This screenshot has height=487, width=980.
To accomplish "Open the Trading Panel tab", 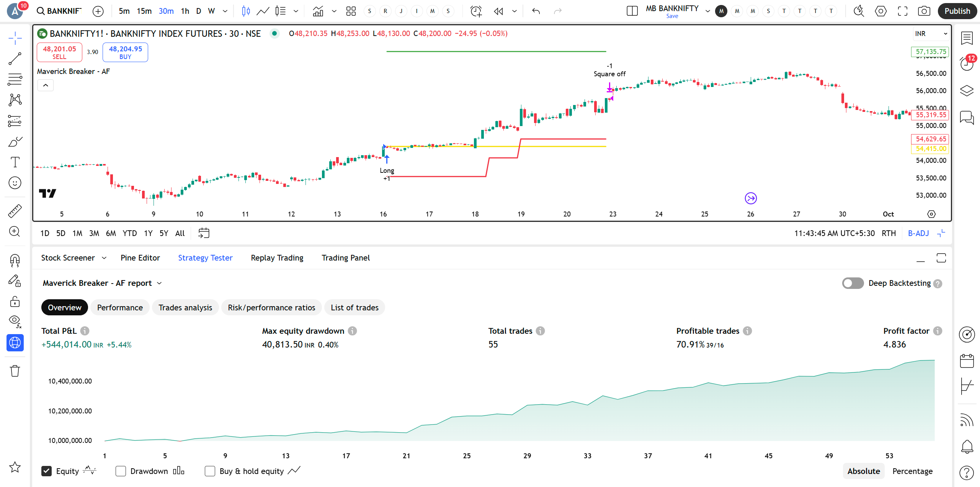I will pos(345,258).
